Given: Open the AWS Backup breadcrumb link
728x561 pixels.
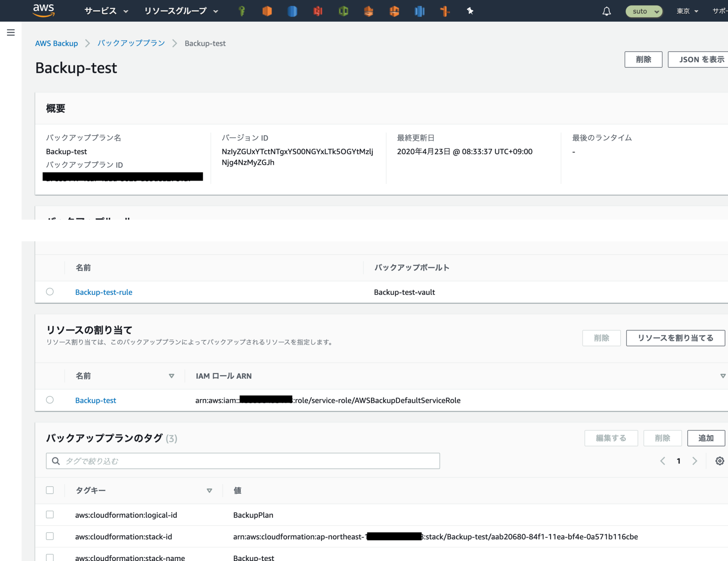Looking at the screenshot, I should [56, 43].
